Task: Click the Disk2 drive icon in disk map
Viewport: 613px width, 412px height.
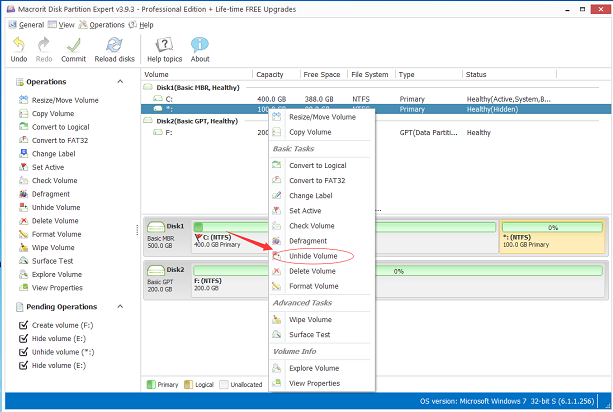Action: pyautogui.click(x=156, y=270)
